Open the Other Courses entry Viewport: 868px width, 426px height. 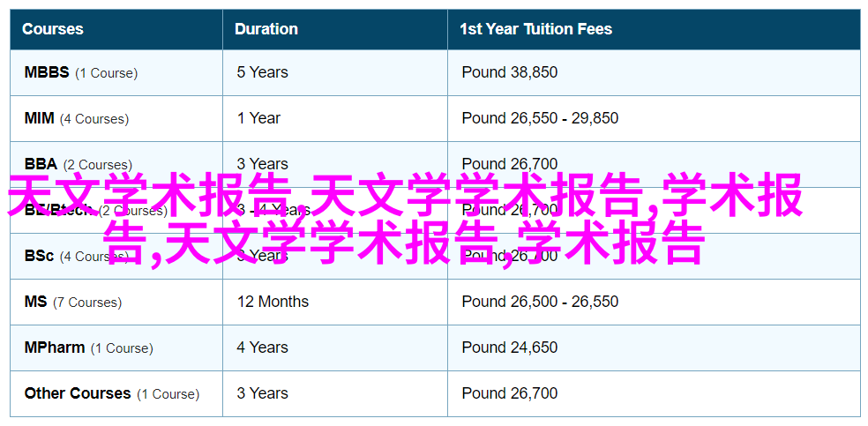point(116,394)
